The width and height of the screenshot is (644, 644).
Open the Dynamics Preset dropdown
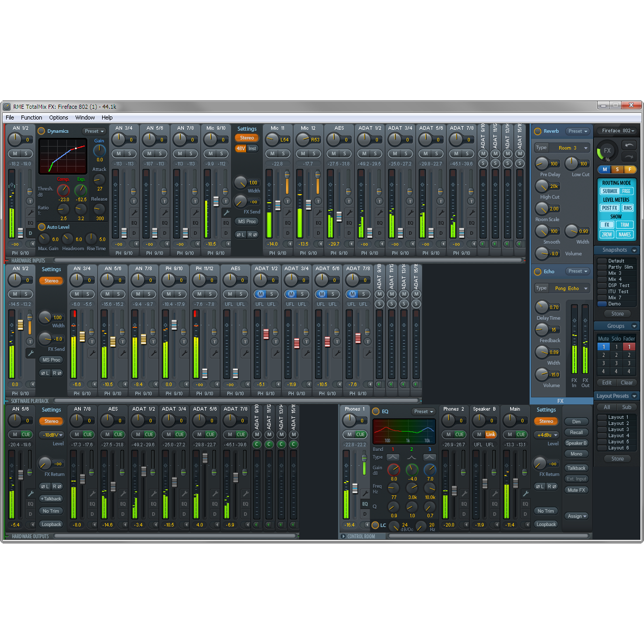coord(94,131)
